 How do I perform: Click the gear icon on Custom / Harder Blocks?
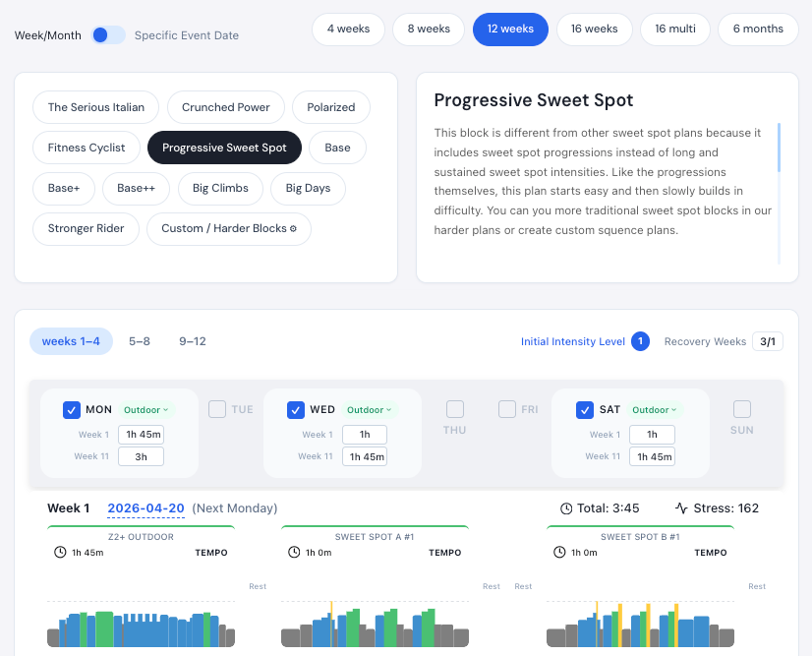(x=294, y=229)
